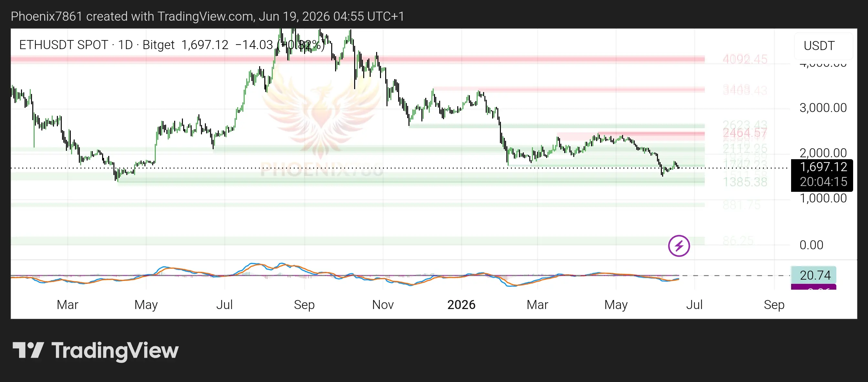The image size is (868, 382).
Task: Click the 1,000.00 price axis label
Action: click(823, 198)
